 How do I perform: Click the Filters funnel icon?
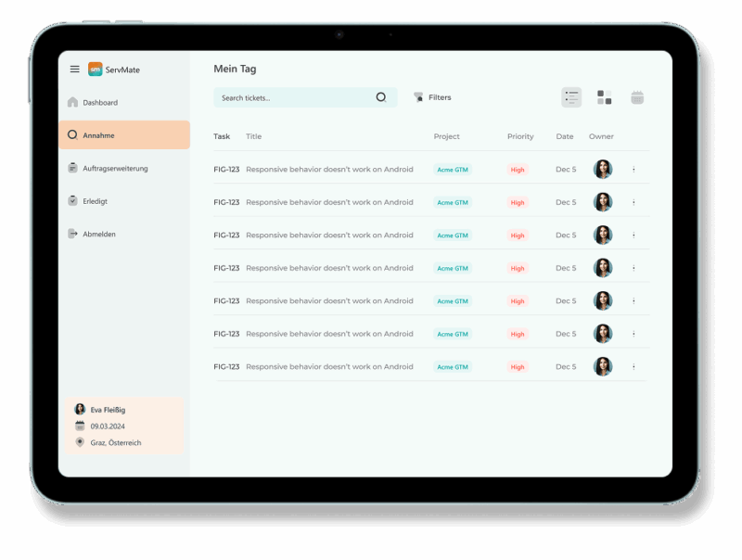point(418,97)
